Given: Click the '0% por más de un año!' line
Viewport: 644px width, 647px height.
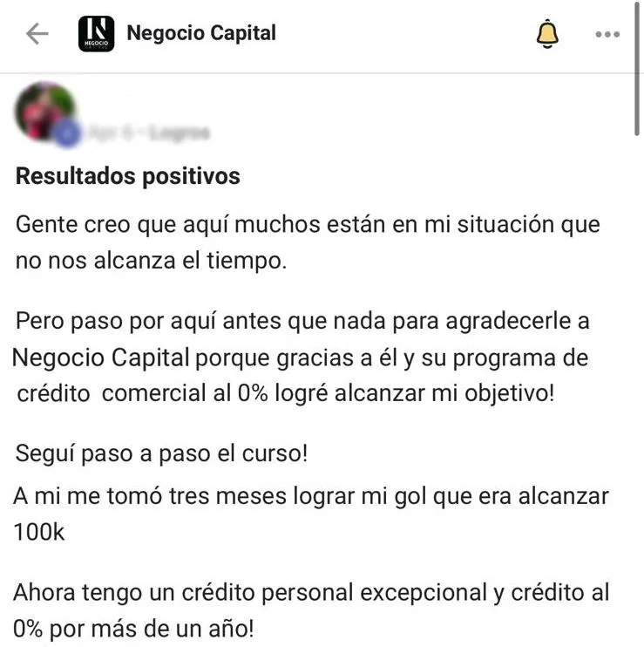Looking at the screenshot, I should (x=133, y=630).
